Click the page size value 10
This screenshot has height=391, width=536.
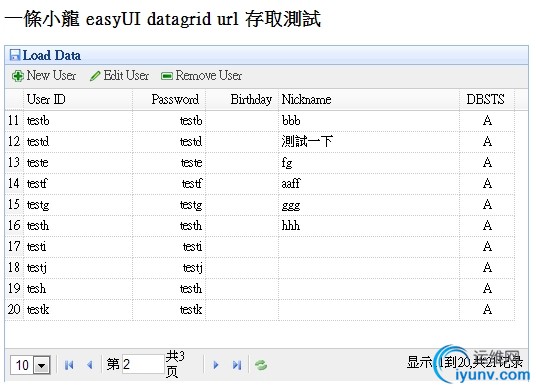click(22, 366)
